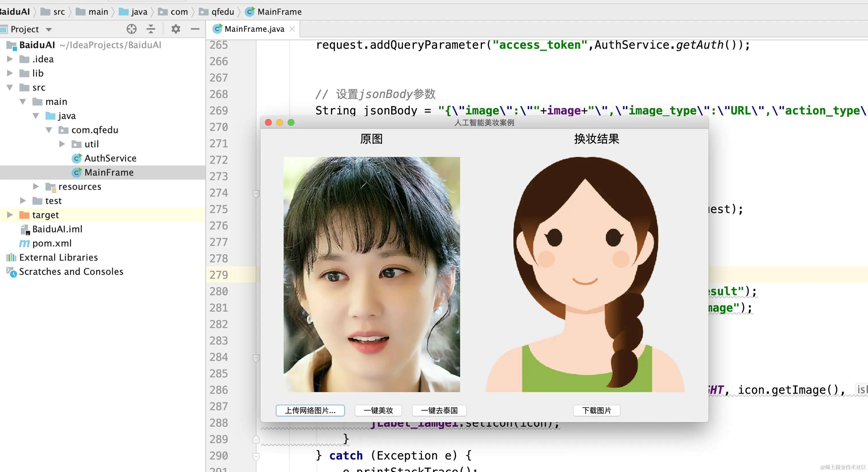
Task: Toggle code fold marker at line 290
Action: coord(256,456)
